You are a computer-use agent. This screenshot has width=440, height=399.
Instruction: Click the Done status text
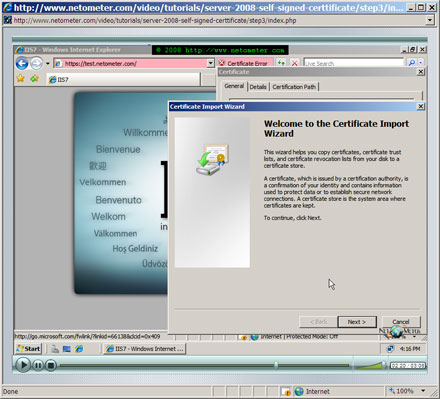pos(10,391)
